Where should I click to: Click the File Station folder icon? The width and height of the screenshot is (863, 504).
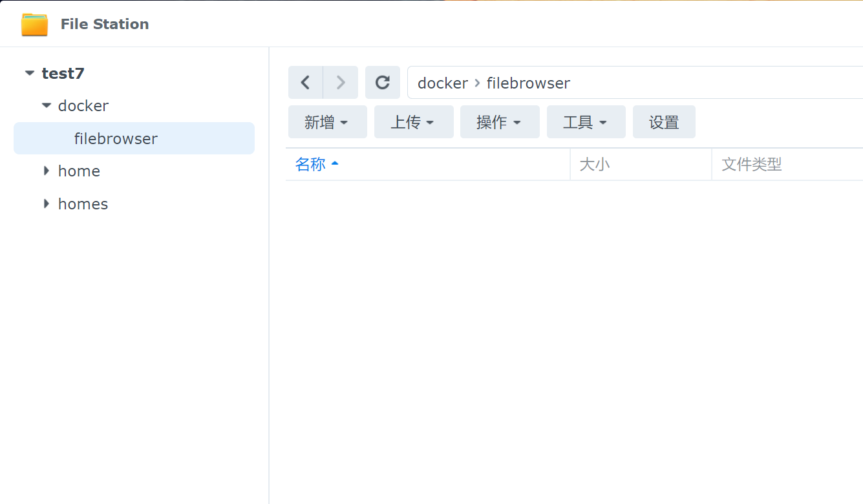pyautogui.click(x=34, y=24)
